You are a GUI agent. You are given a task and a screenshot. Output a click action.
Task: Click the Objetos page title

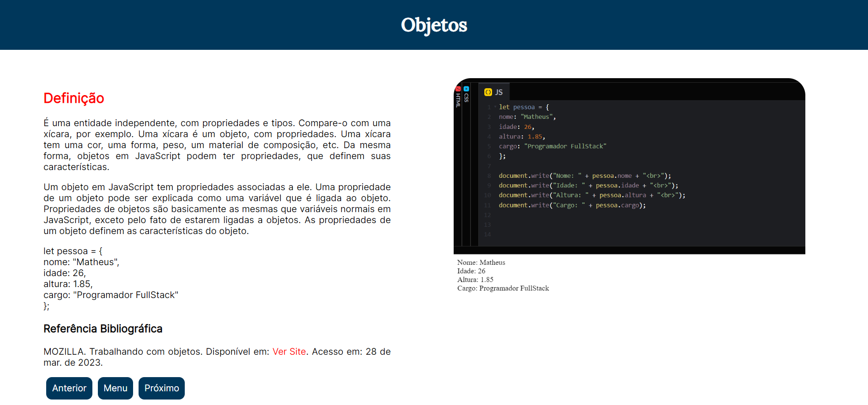[434, 25]
